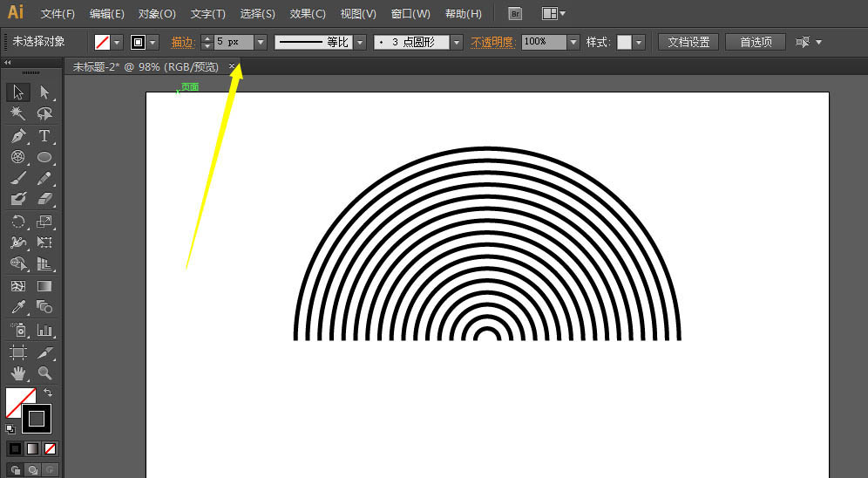
Task: Select the Zoom magnifier tool
Action: pos(44,373)
